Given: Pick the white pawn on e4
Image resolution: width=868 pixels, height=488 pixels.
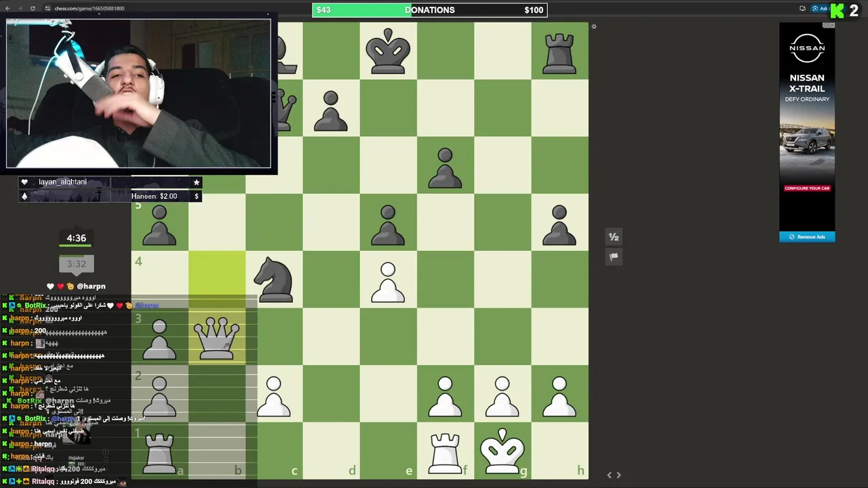Looking at the screenshot, I should (388, 283).
